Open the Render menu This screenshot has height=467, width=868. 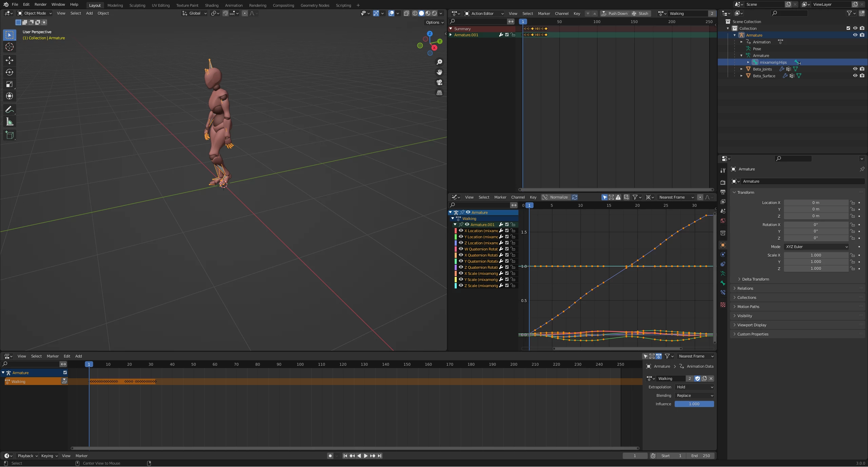tap(40, 4)
